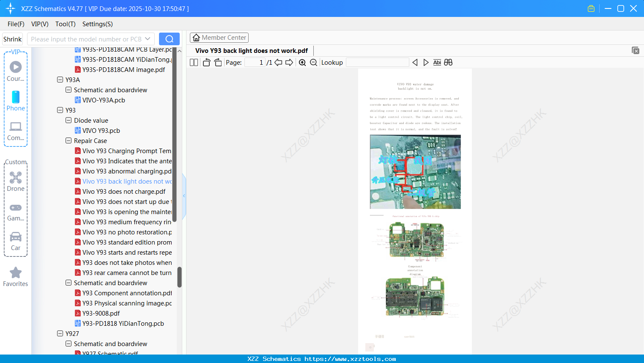Open the Car category
This screenshot has height=363, width=644.
click(16, 241)
